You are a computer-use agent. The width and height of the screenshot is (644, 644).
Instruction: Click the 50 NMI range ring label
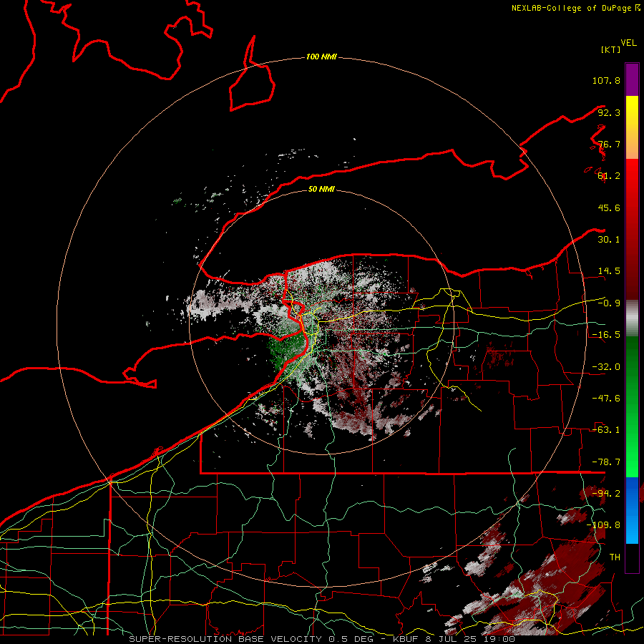click(321, 189)
